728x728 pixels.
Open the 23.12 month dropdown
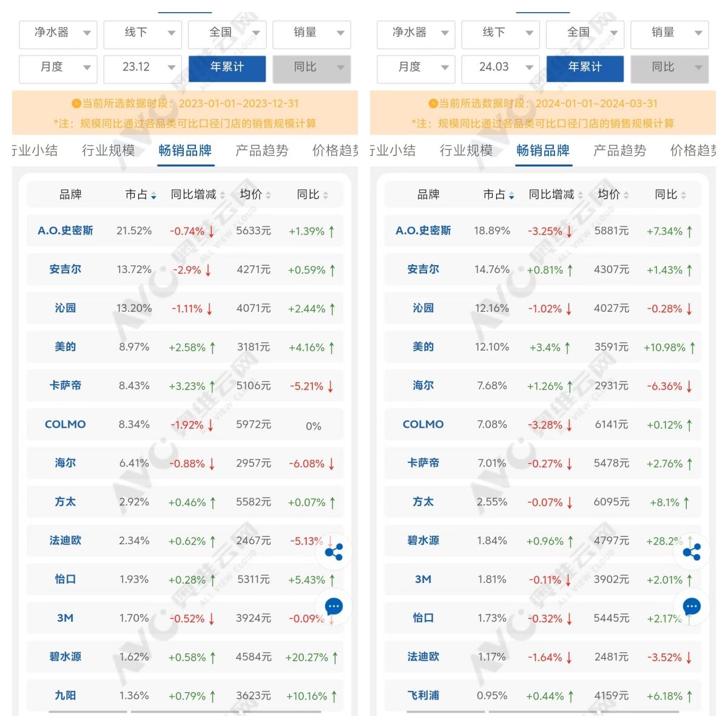click(x=143, y=68)
